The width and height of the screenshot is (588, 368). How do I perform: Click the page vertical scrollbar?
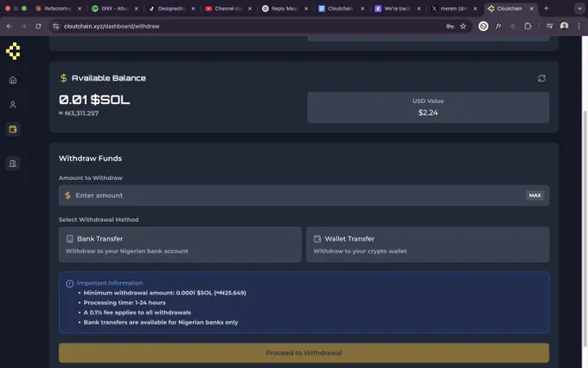585,229
